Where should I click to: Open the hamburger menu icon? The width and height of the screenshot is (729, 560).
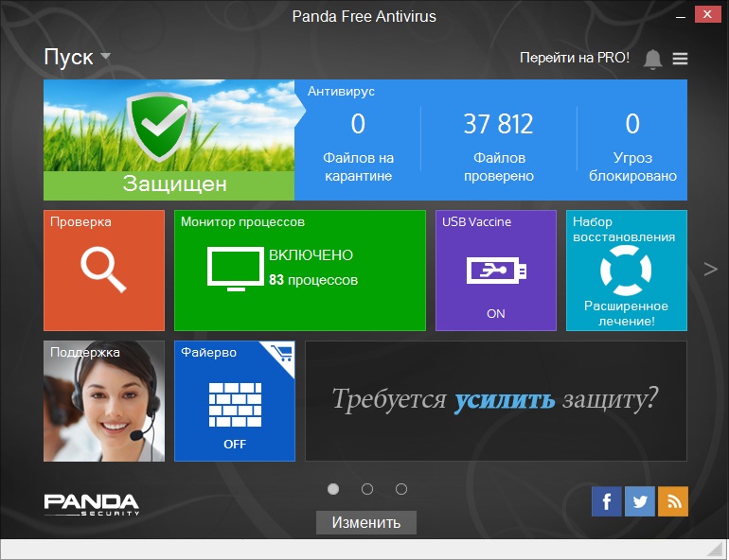[x=680, y=59]
